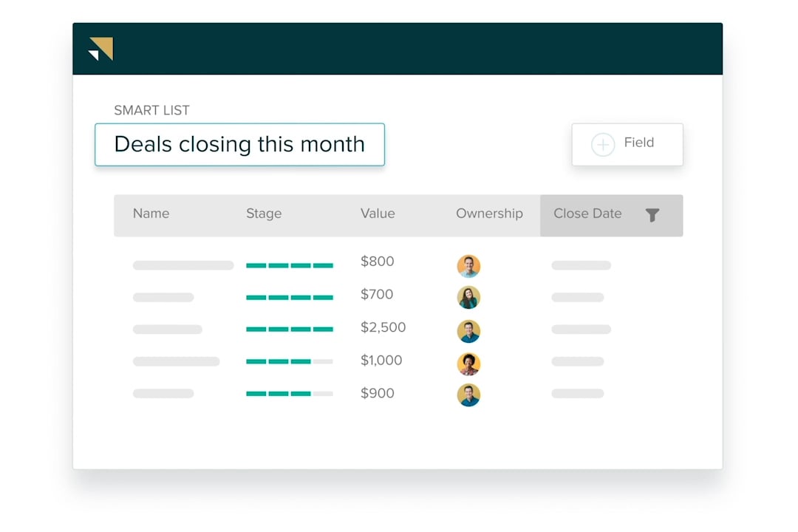Open the first deal owner's avatar

pos(469,265)
